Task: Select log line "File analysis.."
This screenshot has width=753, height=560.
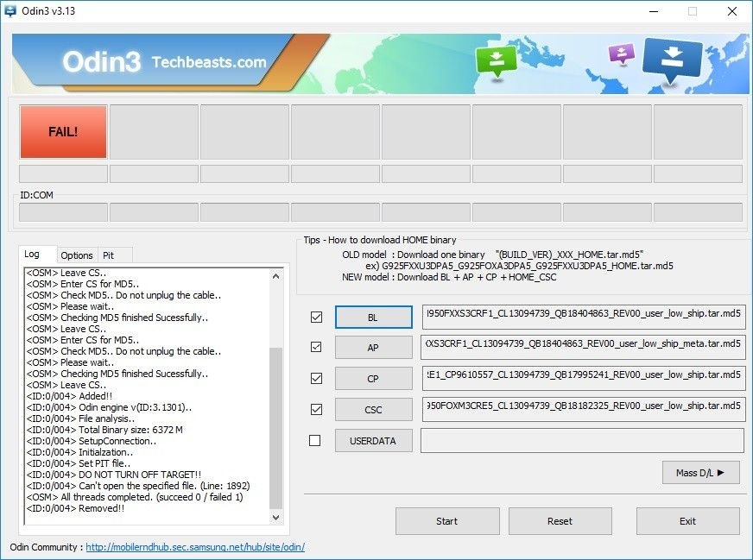Action: point(80,418)
